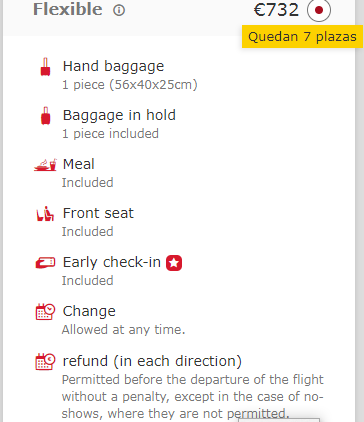Click the early check-in ticket icon
This screenshot has width=364, height=422.
coord(45,263)
